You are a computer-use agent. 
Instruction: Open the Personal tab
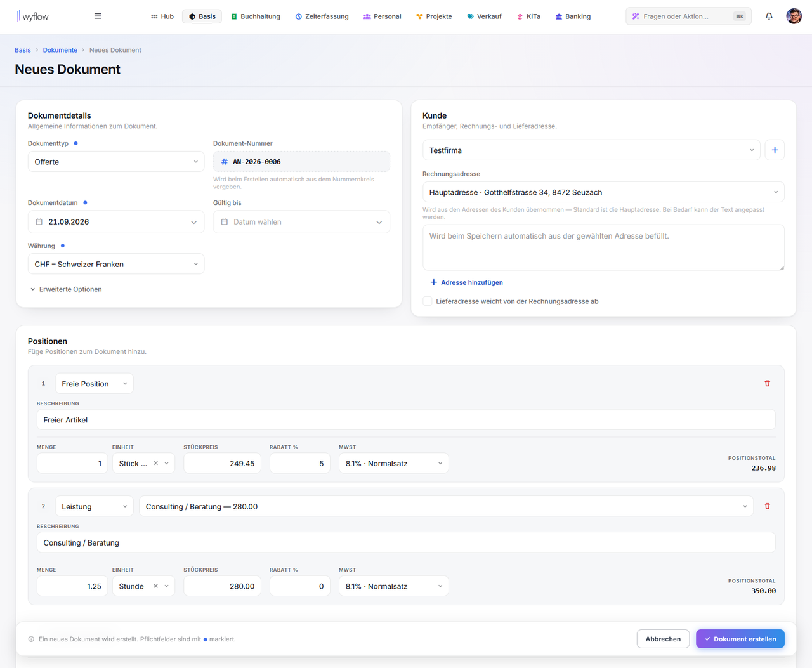point(382,16)
